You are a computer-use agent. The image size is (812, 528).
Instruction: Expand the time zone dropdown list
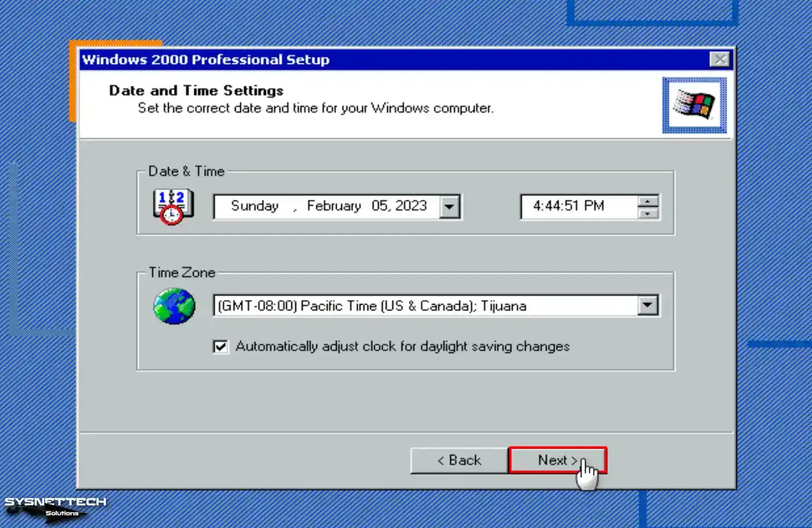click(x=647, y=305)
